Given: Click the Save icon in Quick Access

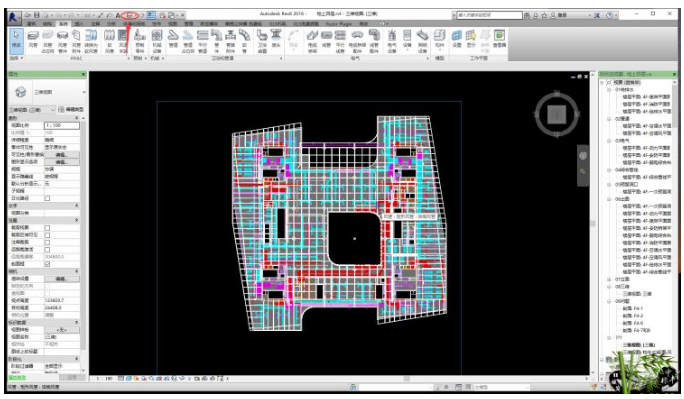Looking at the screenshot, I should click(37, 15).
